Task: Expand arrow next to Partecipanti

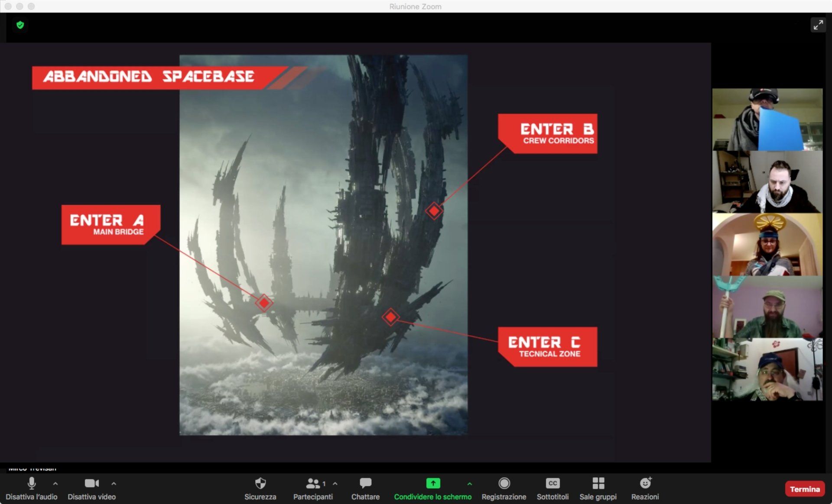Action: (335, 484)
